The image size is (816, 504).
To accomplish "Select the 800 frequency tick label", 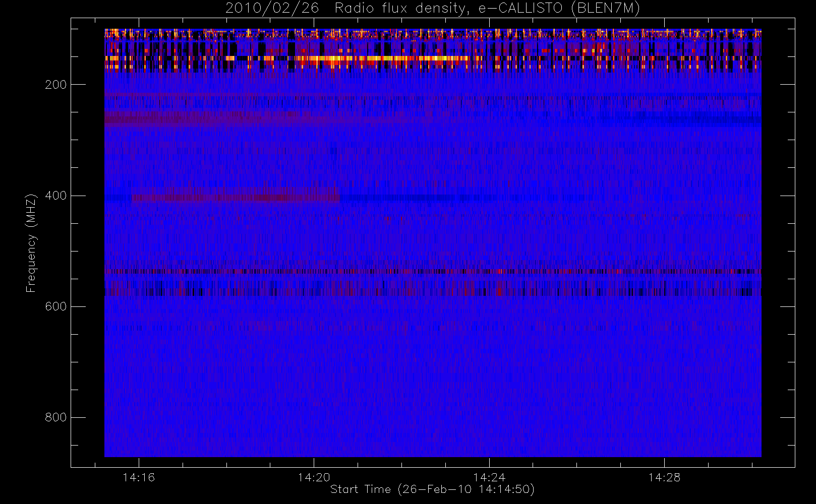I will click(56, 417).
